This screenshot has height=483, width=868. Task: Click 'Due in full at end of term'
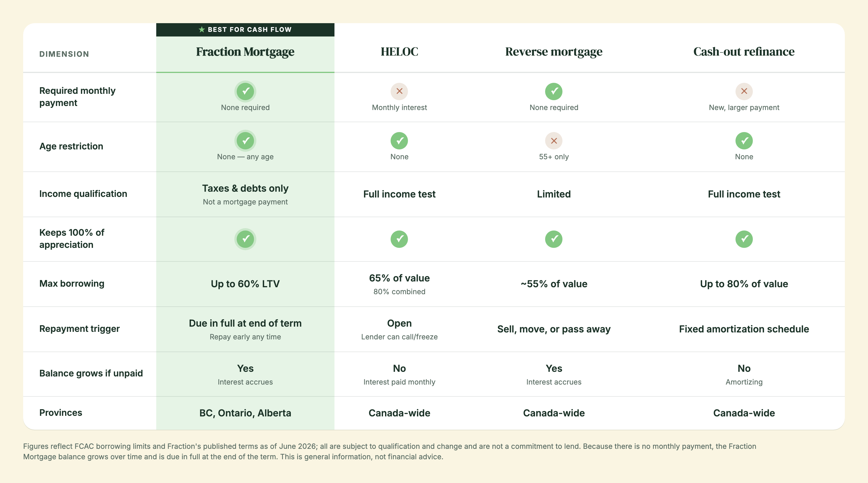(245, 323)
